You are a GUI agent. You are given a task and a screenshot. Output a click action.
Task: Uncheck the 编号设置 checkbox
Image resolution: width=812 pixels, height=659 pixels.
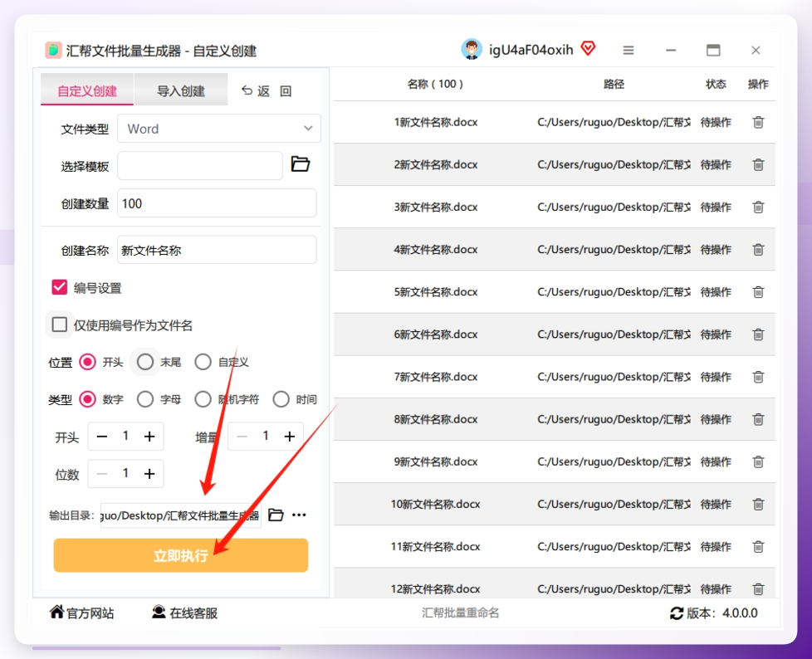pyautogui.click(x=60, y=287)
